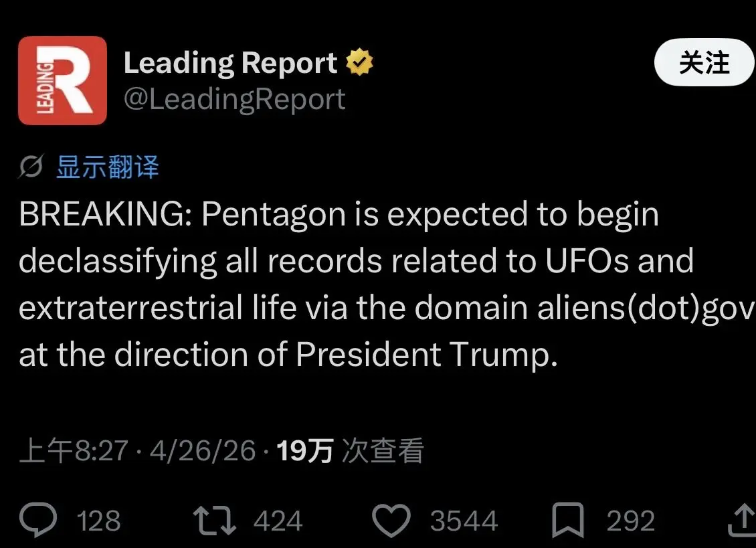Like the post with heart icon
This screenshot has height=548, width=756.
point(391,521)
